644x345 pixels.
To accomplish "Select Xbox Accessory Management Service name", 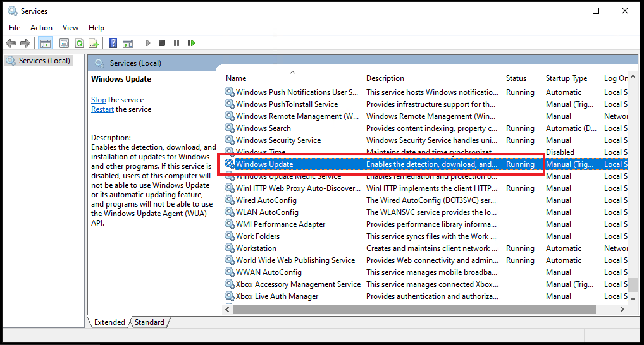I will 298,284.
